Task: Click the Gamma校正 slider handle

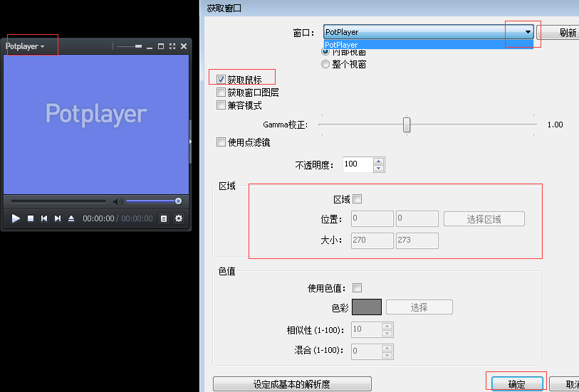Action: [407, 125]
